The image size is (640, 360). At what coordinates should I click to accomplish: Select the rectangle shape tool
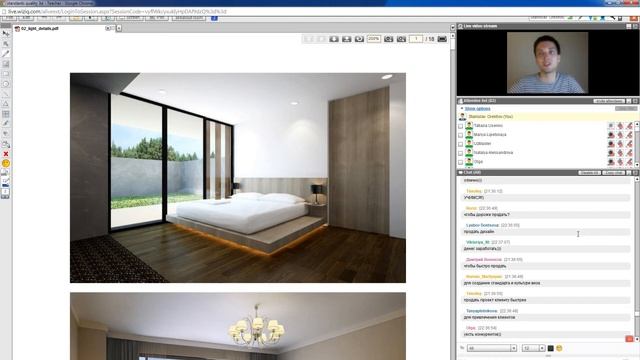[6, 74]
